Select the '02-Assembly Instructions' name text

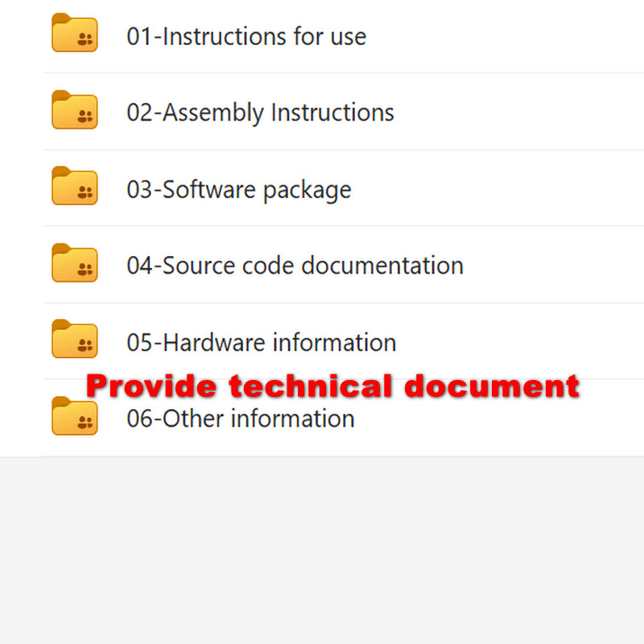(x=260, y=113)
